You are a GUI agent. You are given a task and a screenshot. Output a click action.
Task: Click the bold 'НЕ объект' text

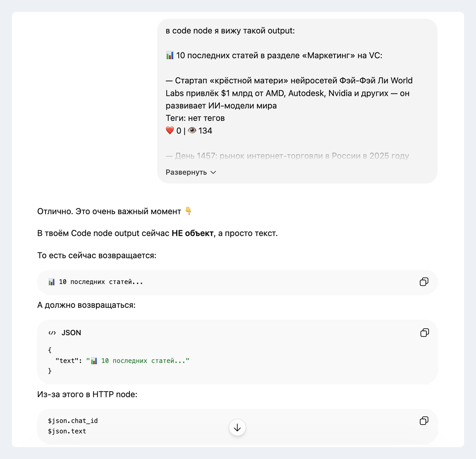(193, 233)
